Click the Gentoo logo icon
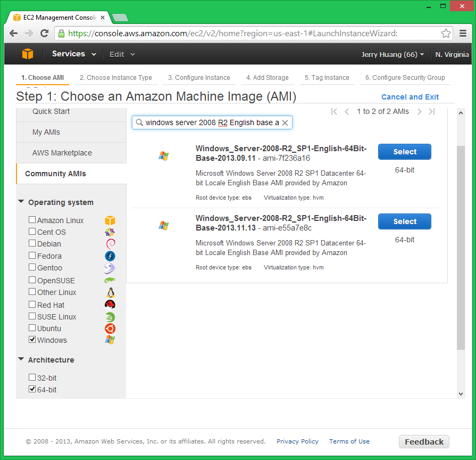Screen dimensions: 476x460 110,268
